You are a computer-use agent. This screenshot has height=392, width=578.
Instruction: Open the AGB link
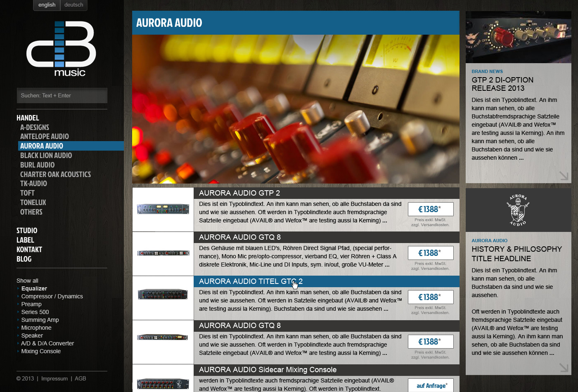[81, 378]
